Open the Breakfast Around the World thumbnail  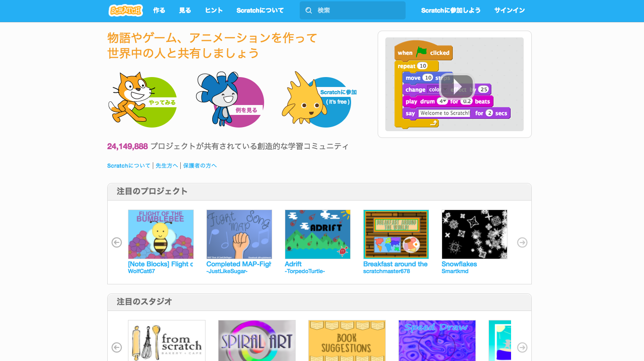point(396,234)
